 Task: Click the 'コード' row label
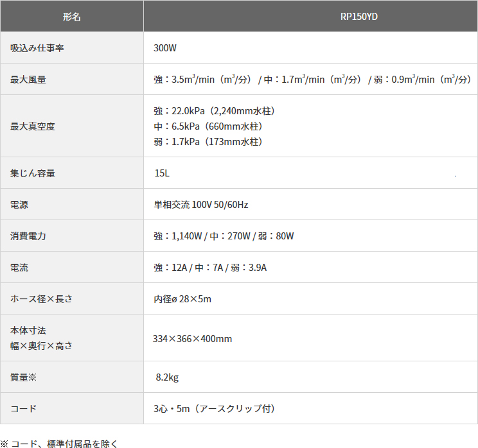point(24,408)
